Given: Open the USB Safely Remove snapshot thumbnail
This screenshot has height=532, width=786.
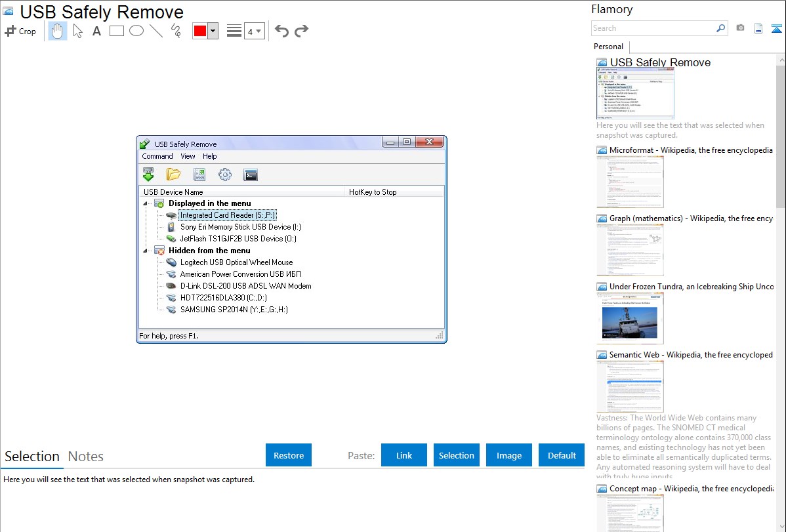Looking at the screenshot, I should pyautogui.click(x=636, y=94).
